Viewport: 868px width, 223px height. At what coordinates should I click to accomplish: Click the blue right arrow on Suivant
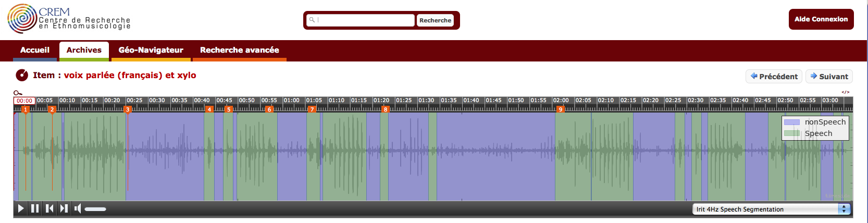(813, 76)
